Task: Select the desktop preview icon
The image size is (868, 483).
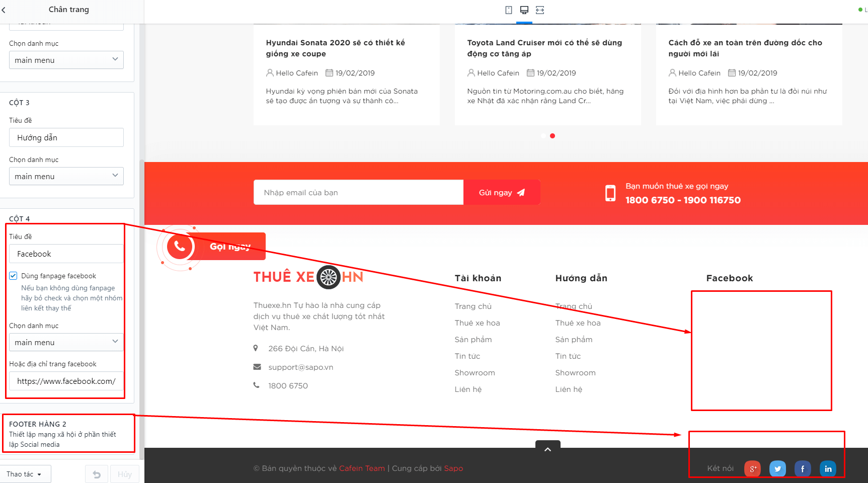Action: point(524,10)
